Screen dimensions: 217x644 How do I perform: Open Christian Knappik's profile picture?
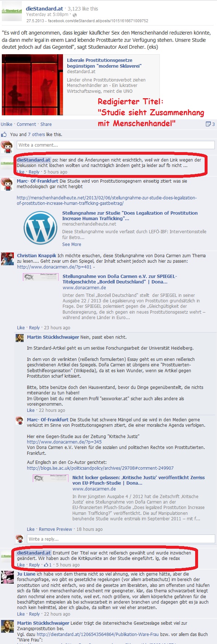(x=8, y=259)
